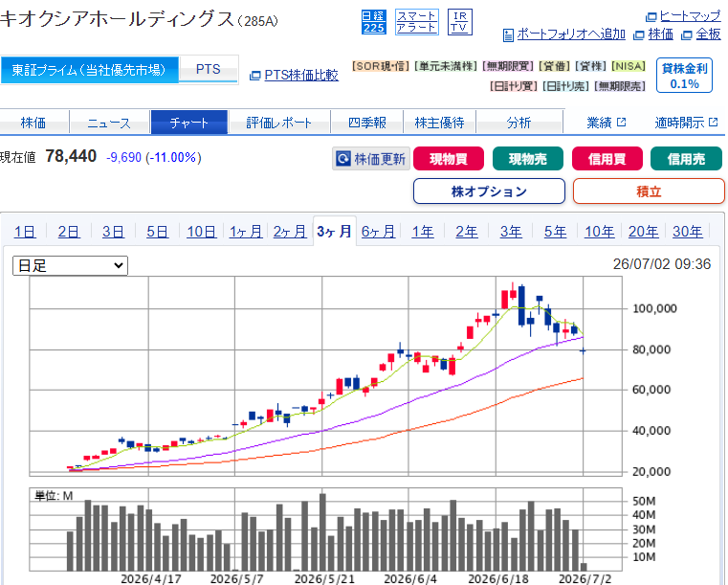Open the IR TV icon
This screenshot has height=585, width=728.
(x=459, y=22)
